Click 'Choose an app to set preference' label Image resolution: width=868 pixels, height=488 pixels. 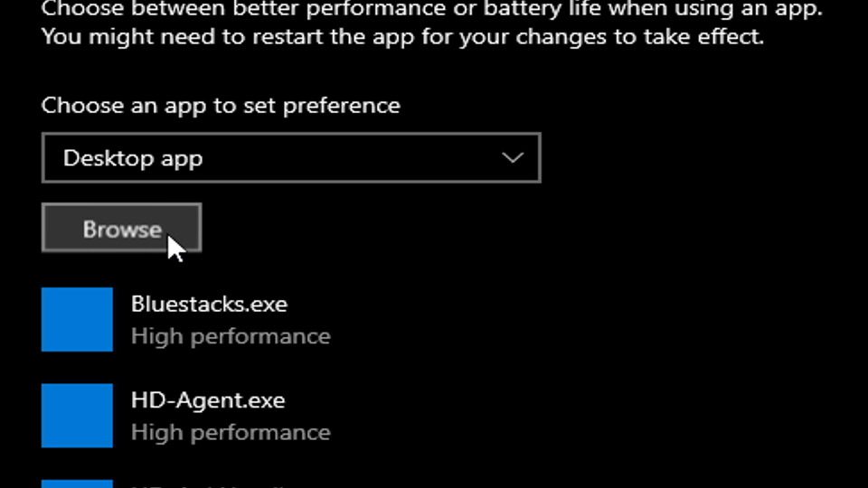point(221,105)
